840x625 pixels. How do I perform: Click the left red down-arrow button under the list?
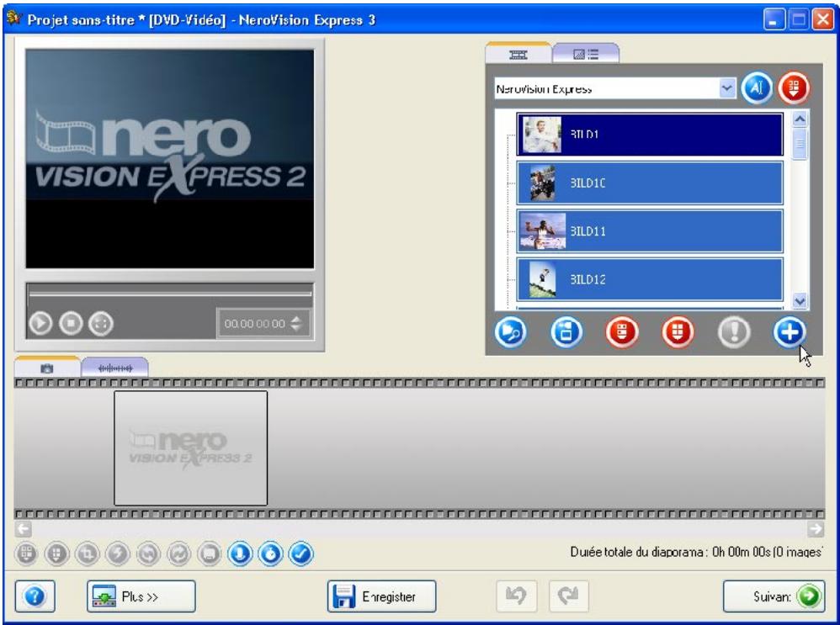pyautogui.click(x=622, y=332)
